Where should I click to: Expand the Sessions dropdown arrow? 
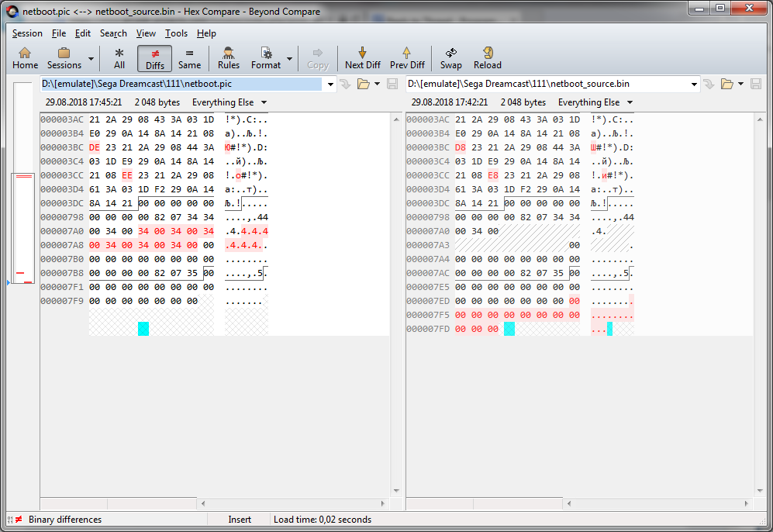pyautogui.click(x=91, y=59)
